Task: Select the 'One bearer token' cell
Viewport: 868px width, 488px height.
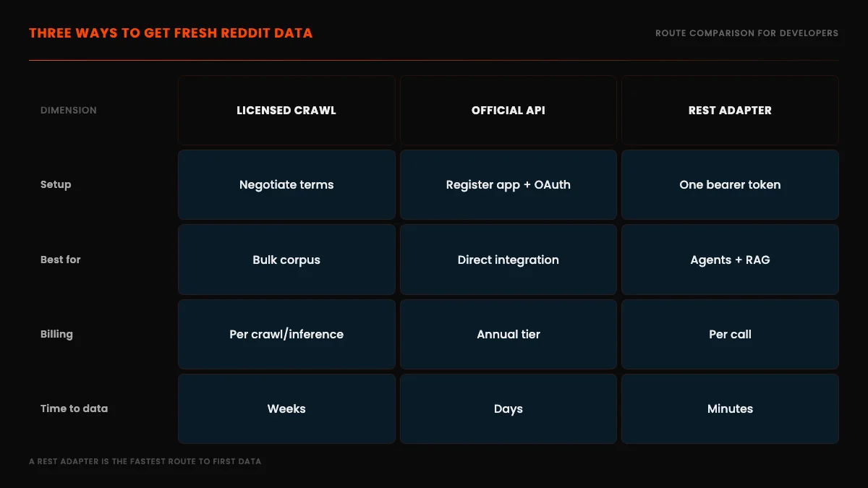Action: pos(730,184)
